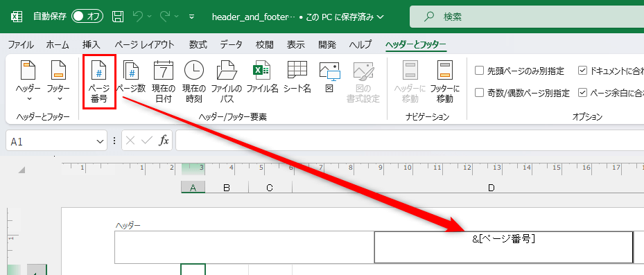Open the ホーム tab
This screenshot has width=644, height=275.
click(58, 45)
